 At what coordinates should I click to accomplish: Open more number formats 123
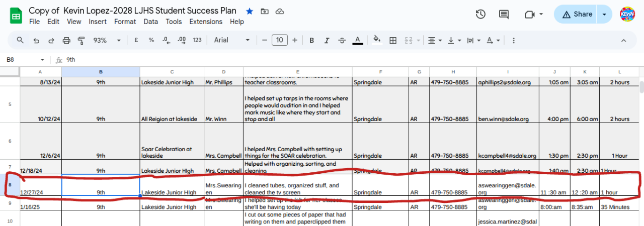197,40
